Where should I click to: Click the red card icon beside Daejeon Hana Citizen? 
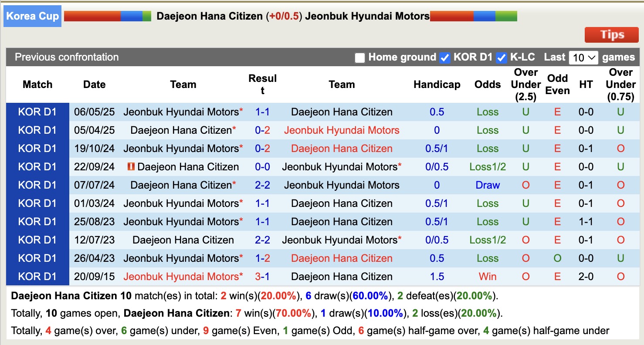(132, 166)
